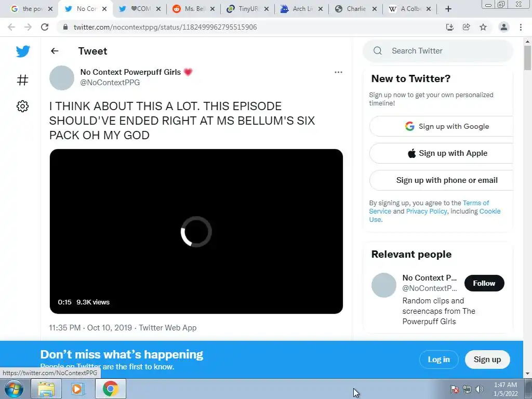Open the tweet timestamp 11:35 PM · Oct 10, 2019
Viewport: 532px width, 399px height.
click(x=90, y=328)
